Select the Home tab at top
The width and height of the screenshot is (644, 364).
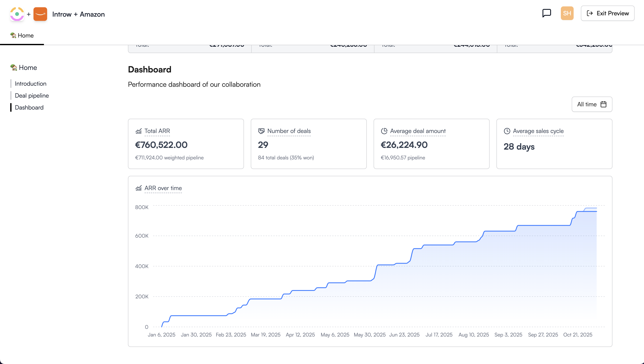click(x=22, y=36)
